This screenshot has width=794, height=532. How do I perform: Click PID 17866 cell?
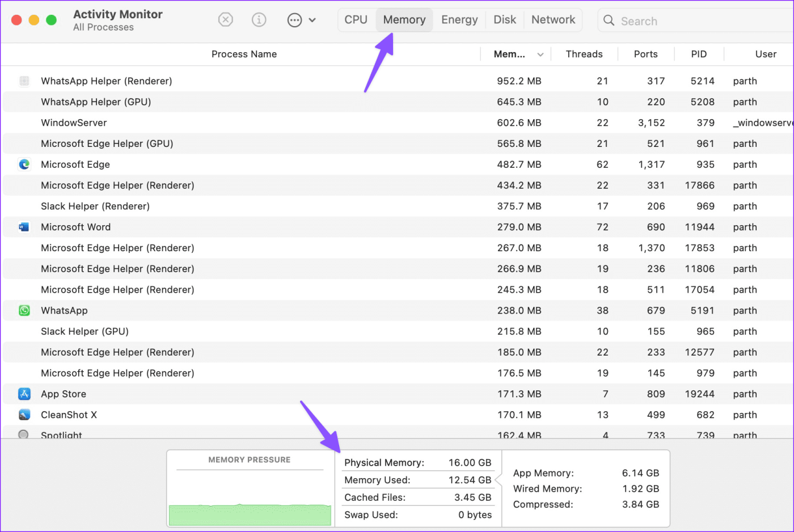coord(699,185)
